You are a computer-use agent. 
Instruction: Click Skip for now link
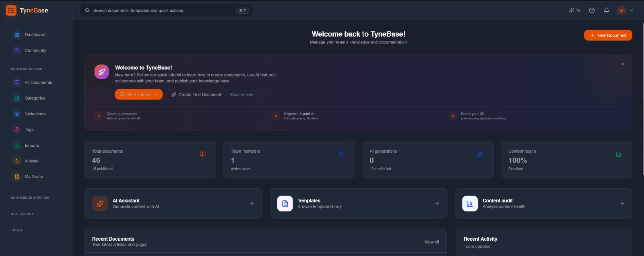click(x=242, y=94)
